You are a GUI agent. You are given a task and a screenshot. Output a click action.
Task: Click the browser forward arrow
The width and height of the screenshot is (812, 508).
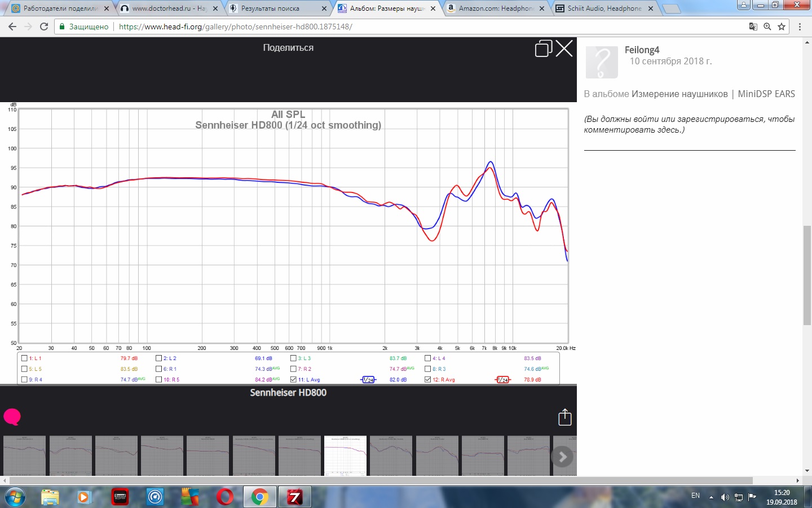28,27
